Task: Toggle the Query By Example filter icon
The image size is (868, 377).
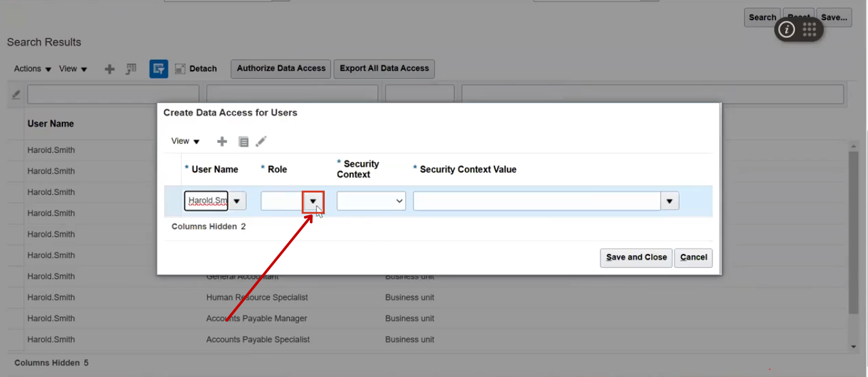Action: (x=158, y=68)
